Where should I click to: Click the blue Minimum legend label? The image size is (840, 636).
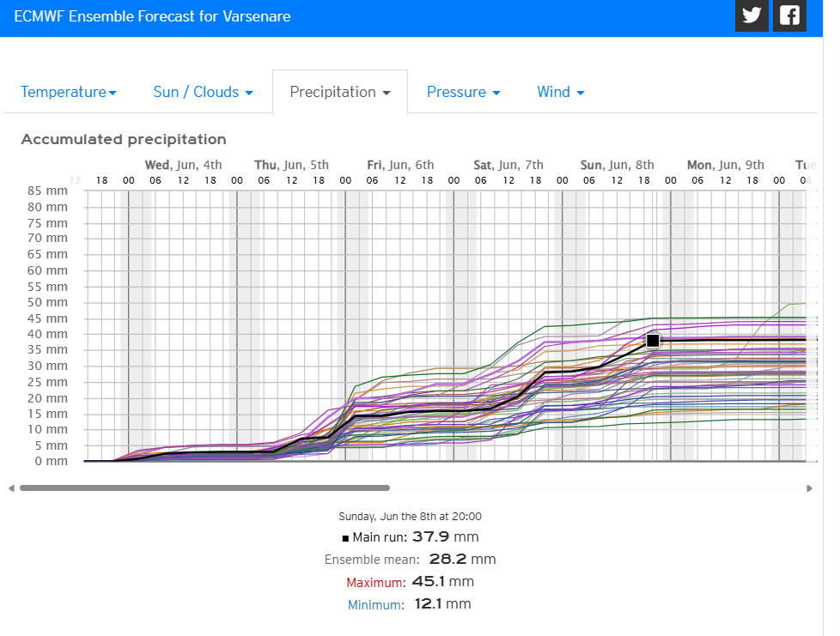(375, 604)
